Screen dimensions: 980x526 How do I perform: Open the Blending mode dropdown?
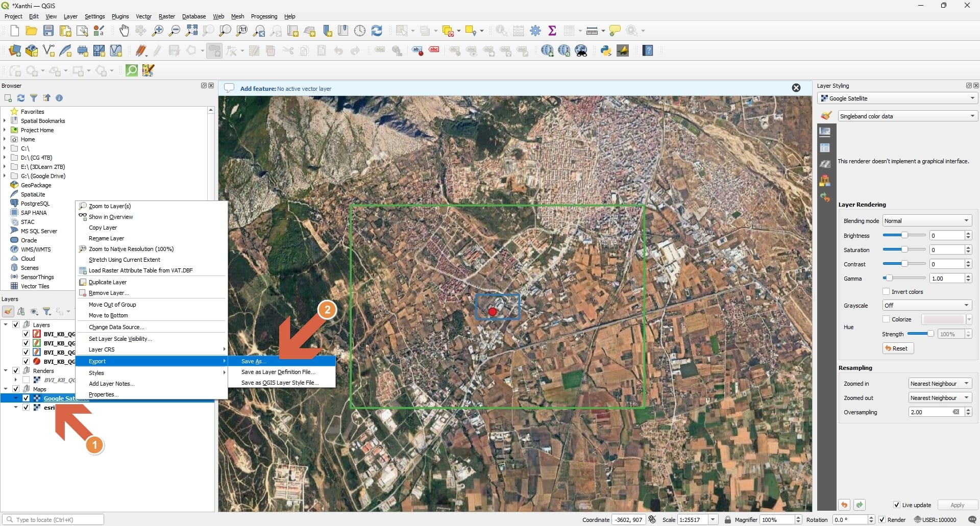927,221
